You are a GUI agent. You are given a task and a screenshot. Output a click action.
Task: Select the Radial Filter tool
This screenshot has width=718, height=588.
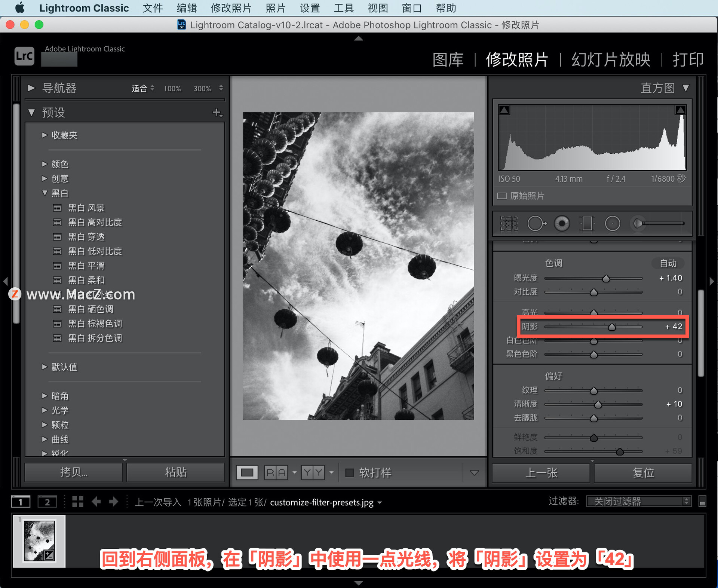coord(612,224)
